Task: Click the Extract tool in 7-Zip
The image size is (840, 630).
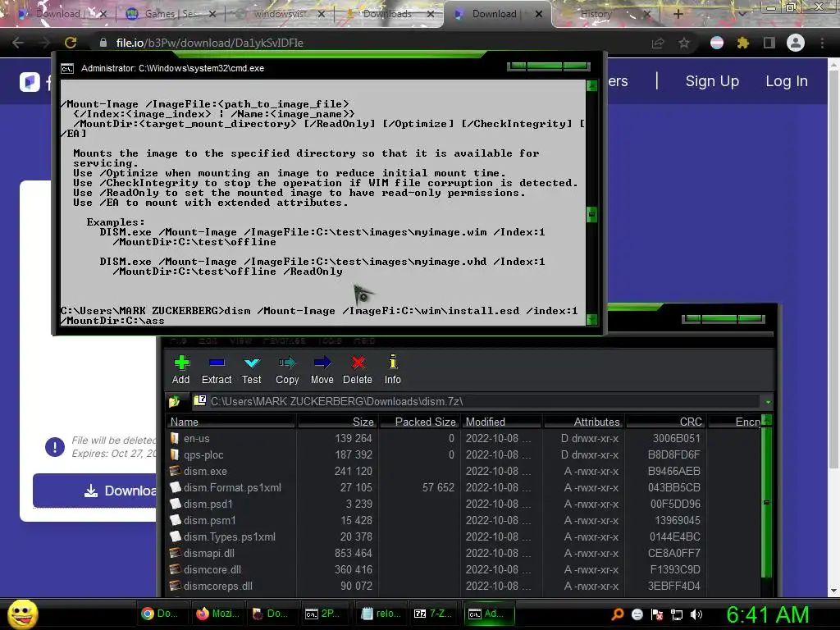Action: coord(217,370)
